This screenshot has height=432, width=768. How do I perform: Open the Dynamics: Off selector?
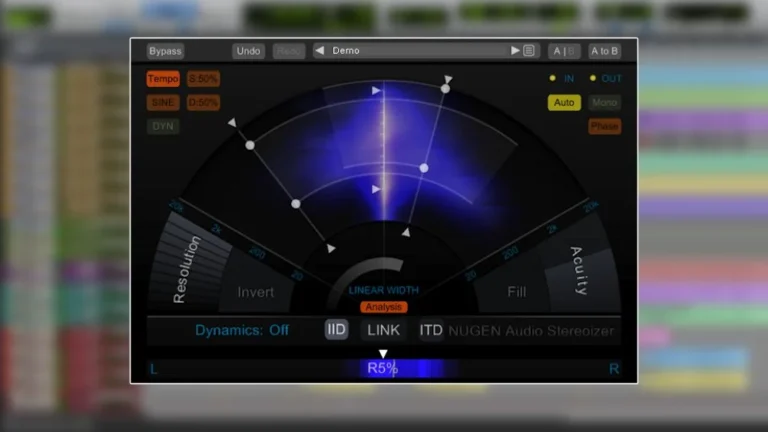(x=241, y=330)
